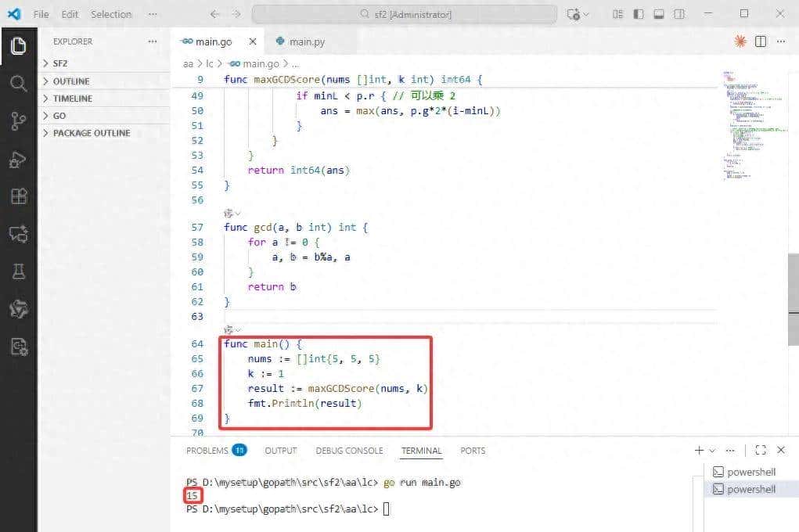Open the Source Control view
Viewport: 799px width, 532px height.
point(18,120)
